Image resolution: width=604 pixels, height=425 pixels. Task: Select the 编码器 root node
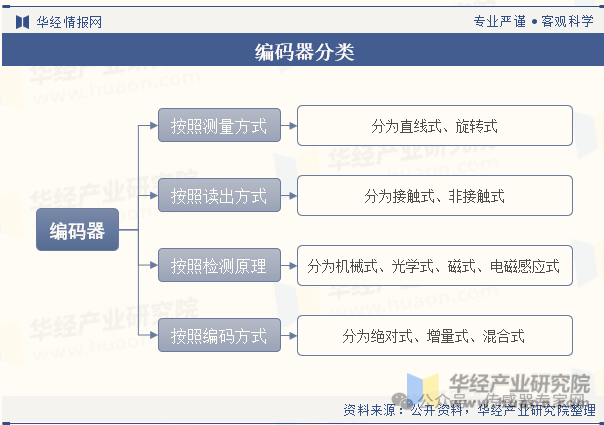tap(77, 231)
